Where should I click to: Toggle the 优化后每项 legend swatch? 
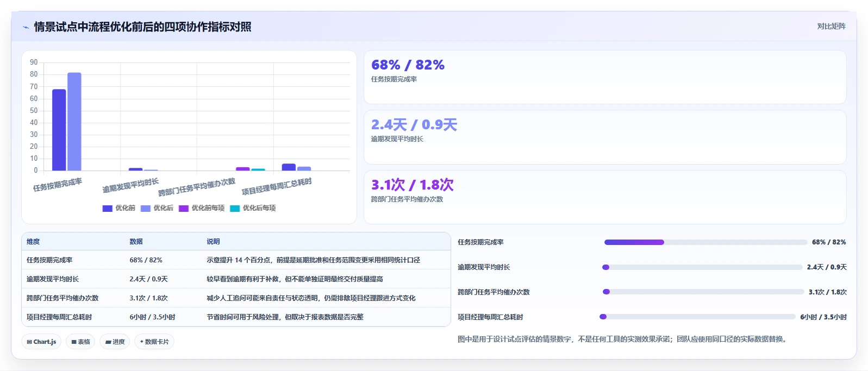[x=235, y=208]
